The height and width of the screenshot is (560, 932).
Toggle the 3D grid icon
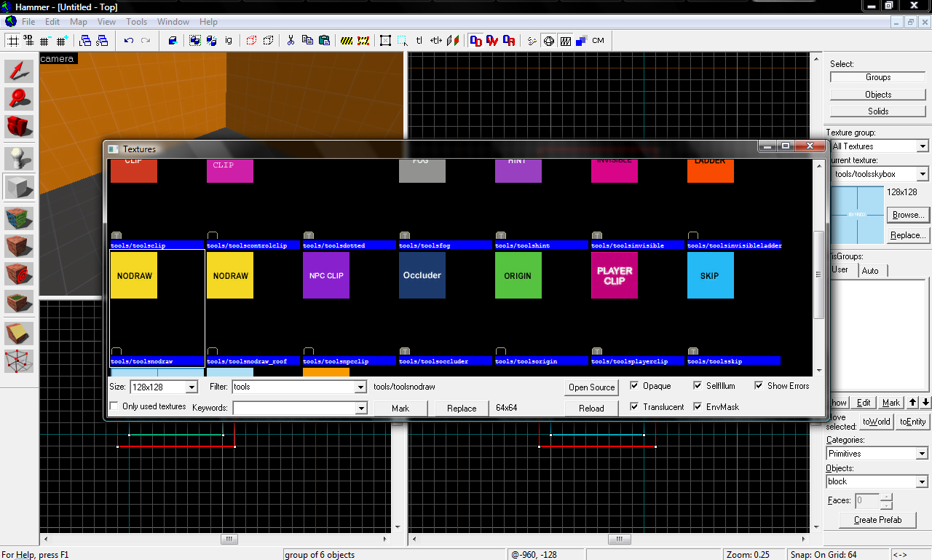coord(29,41)
